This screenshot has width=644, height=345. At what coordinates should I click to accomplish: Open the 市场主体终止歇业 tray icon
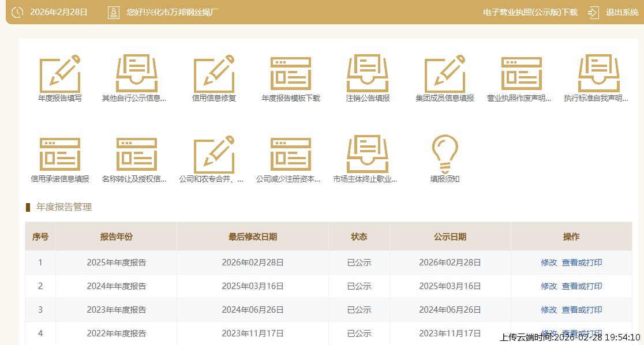368,155
